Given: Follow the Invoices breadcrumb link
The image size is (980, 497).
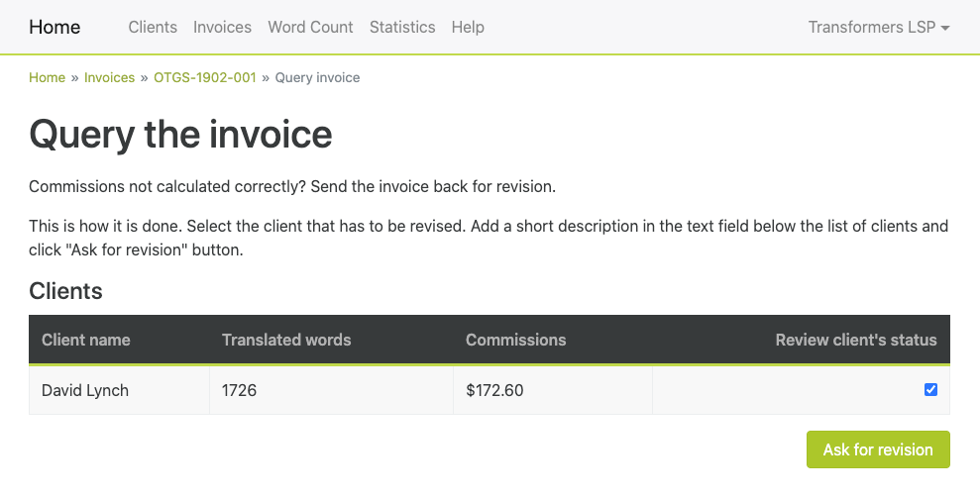Looking at the screenshot, I should (x=109, y=77).
